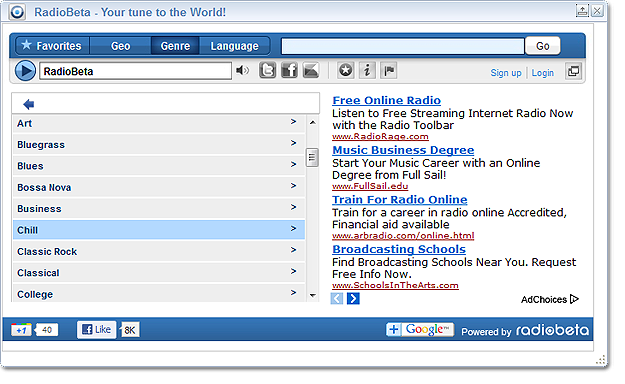Click the AdChoices icon
Image resolution: width=625 pixels, height=384 pixels.
(x=574, y=299)
